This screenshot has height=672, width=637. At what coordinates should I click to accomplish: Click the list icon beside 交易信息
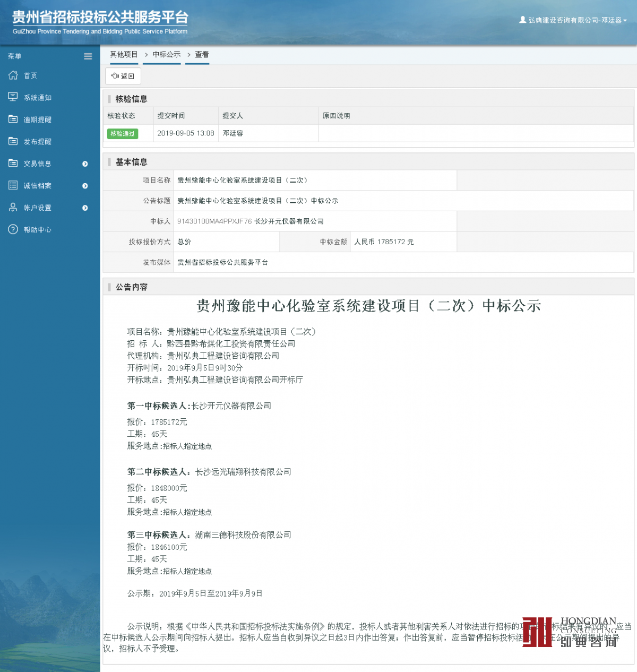(13, 163)
